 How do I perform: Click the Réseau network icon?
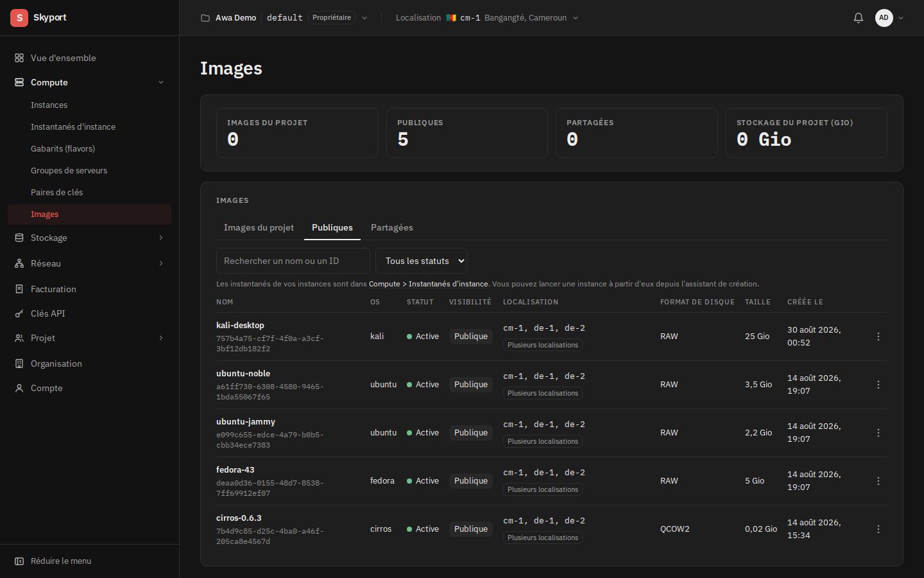tap(19, 263)
